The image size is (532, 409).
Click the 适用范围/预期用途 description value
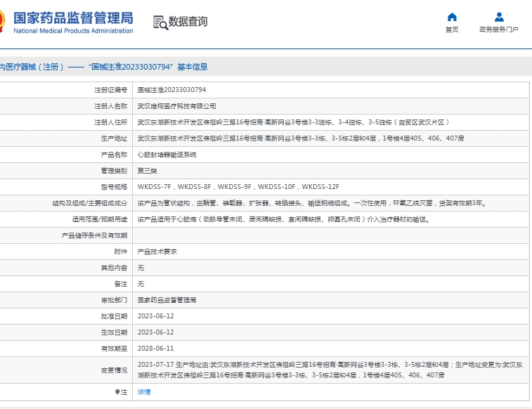tap(284, 219)
